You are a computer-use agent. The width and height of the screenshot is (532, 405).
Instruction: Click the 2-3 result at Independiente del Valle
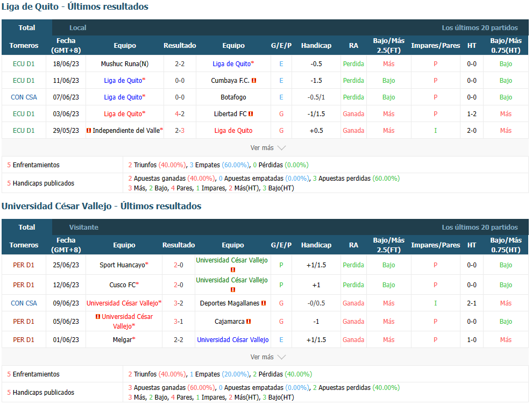[180, 130]
